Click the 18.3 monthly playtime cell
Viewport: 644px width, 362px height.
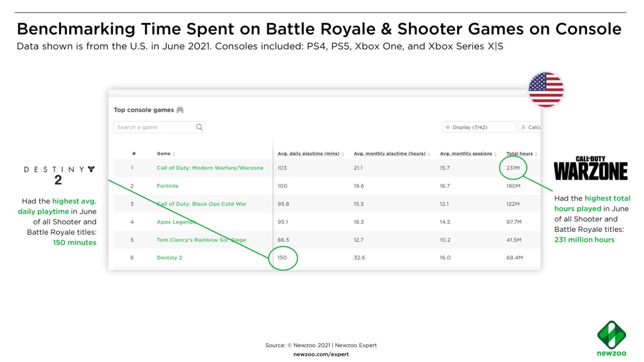coord(359,222)
